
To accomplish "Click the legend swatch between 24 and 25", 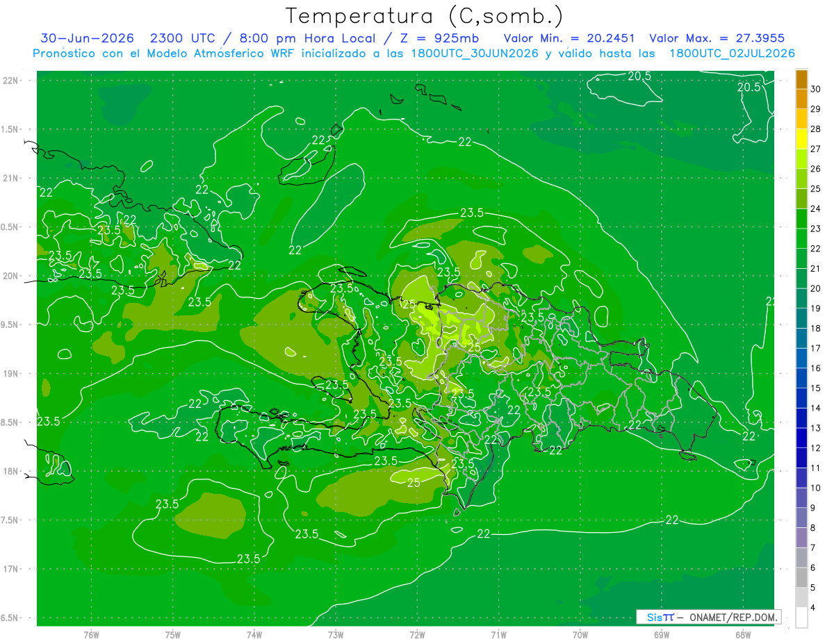I will [801, 199].
